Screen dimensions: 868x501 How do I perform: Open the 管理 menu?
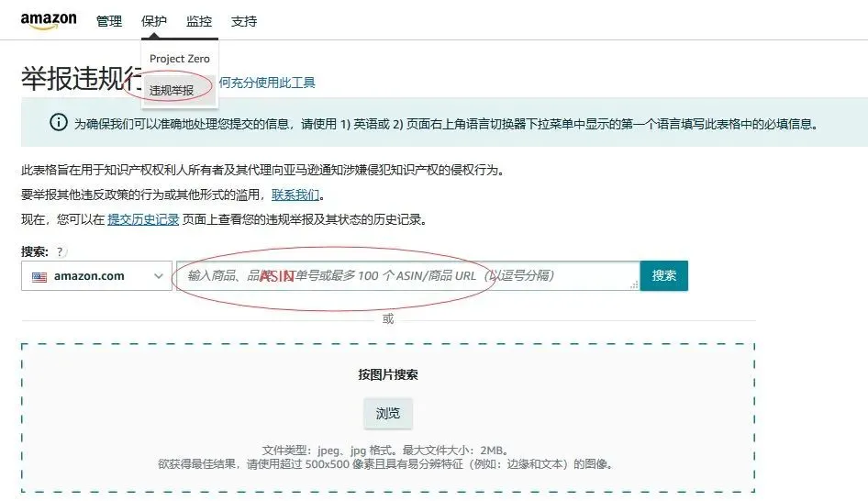point(108,21)
